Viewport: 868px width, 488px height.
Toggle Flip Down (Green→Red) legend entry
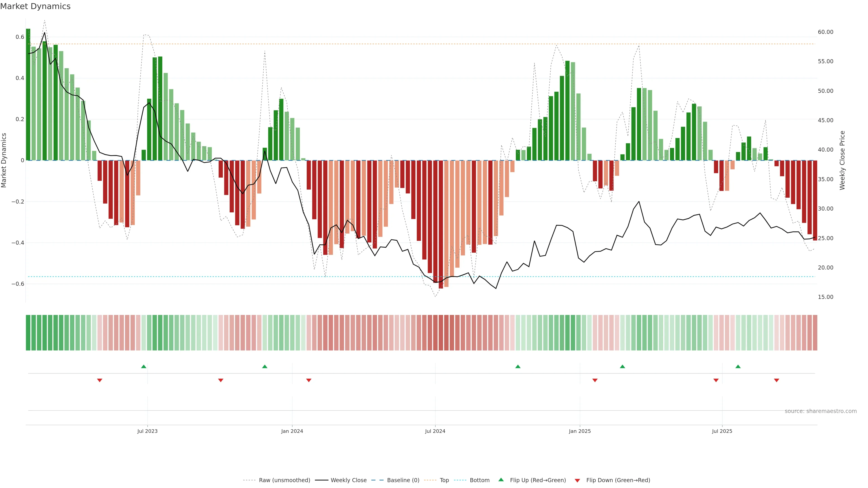tap(618, 480)
